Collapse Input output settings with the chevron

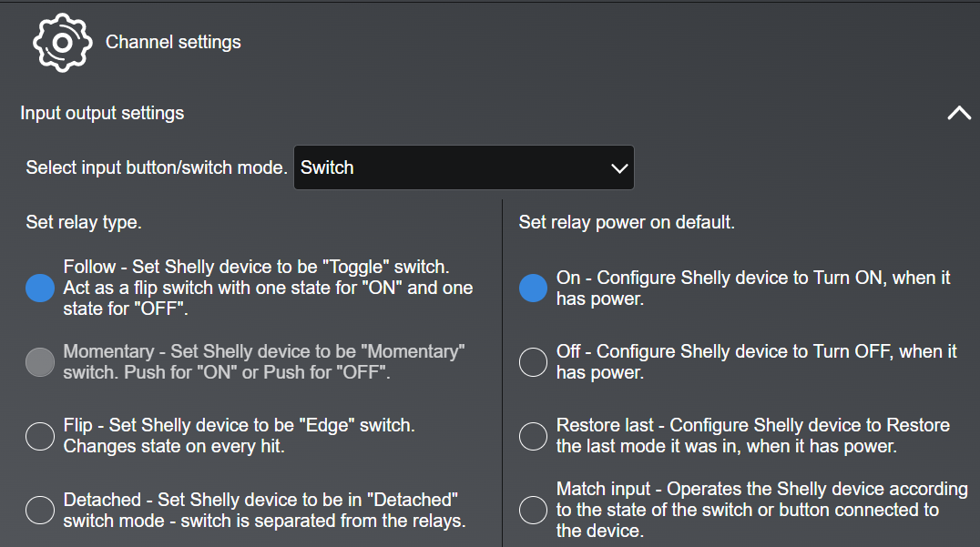coord(959,114)
